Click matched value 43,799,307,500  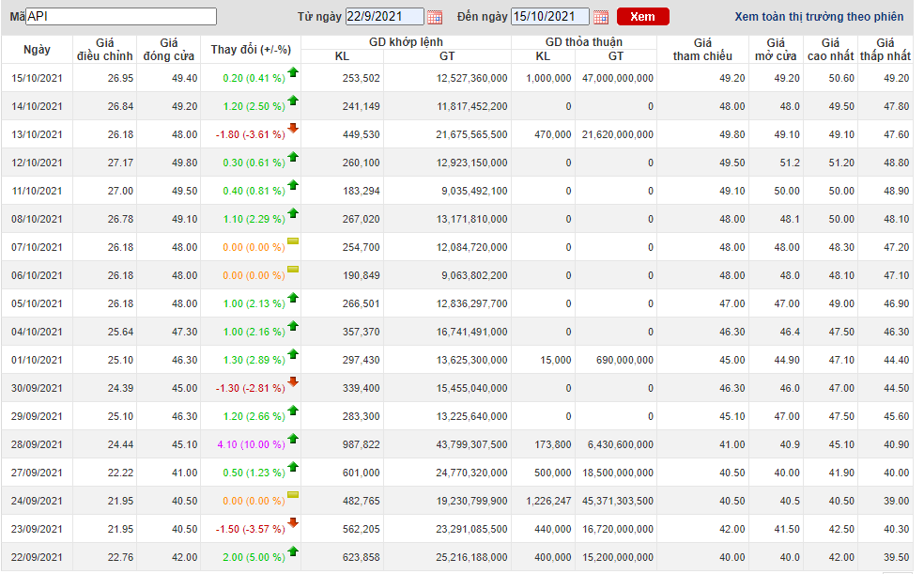click(x=471, y=444)
